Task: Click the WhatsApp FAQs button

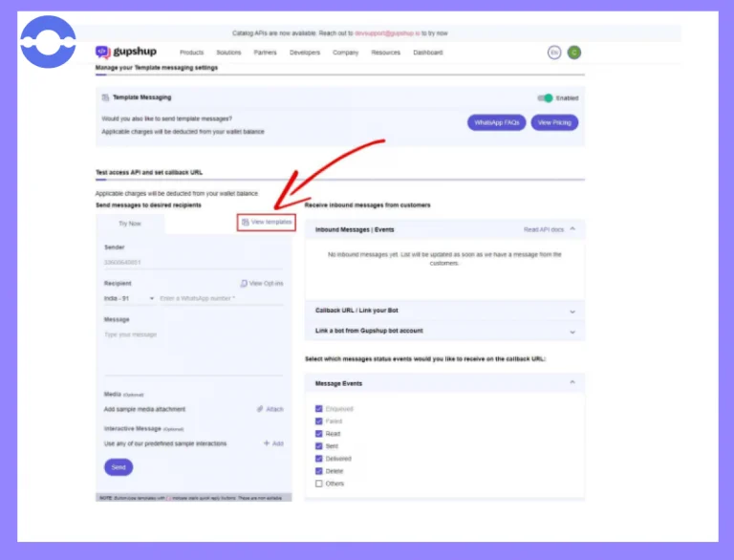Action: (x=496, y=122)
